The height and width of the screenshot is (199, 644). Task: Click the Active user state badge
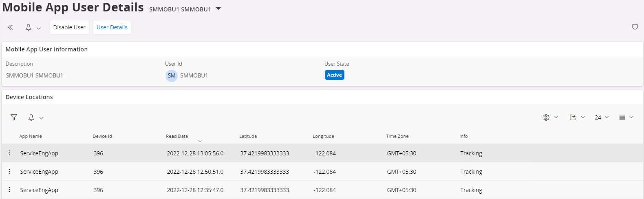[334, 75]
